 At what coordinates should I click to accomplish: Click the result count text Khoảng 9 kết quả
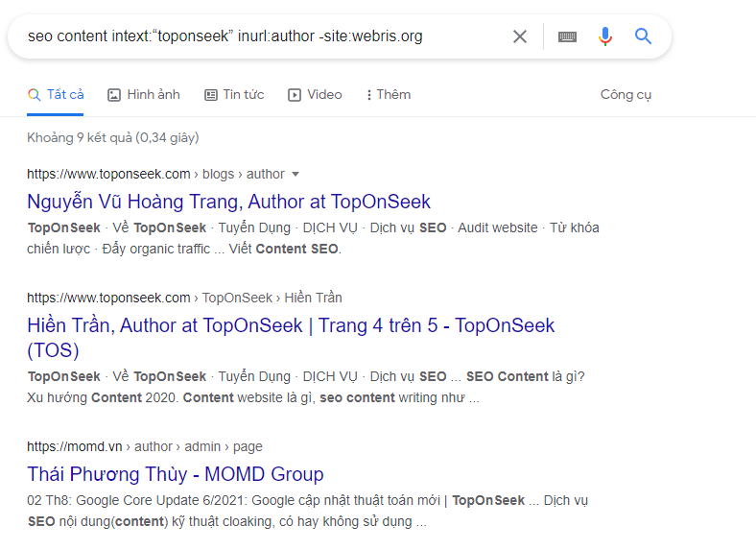112,137
